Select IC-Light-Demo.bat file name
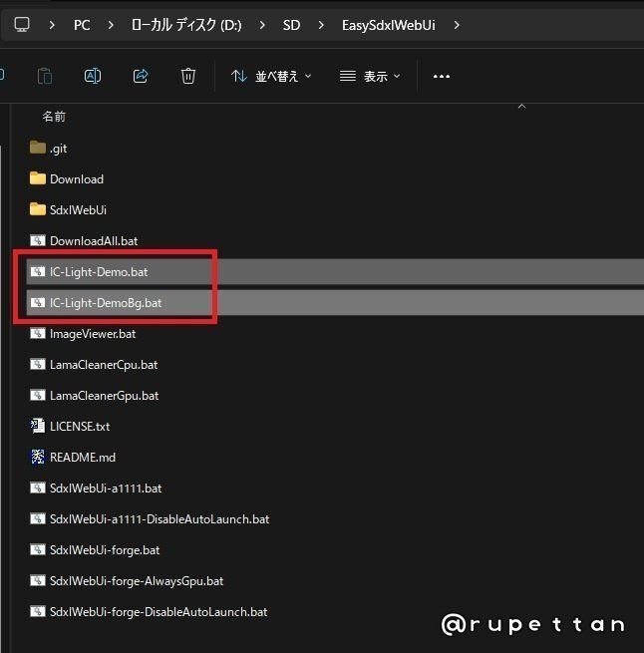Image resolution: width=644 pixels, height=653 pixels. (x=99, y=272)
